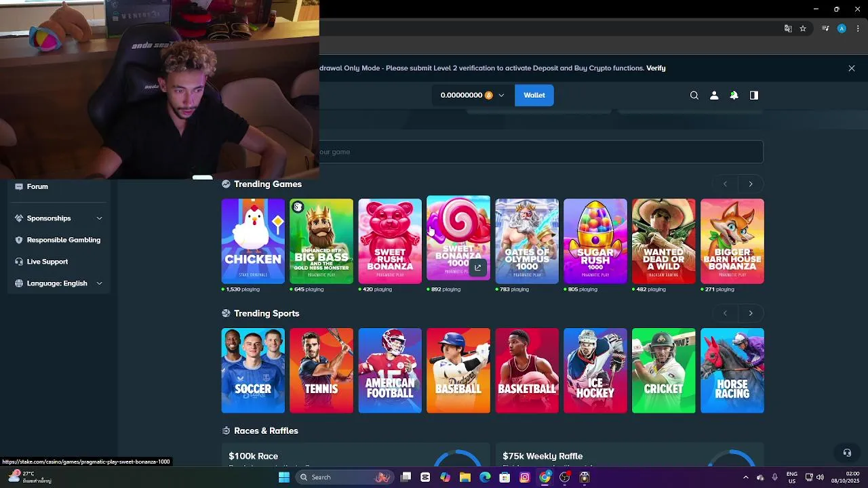Go to previous Trending Sports page arrow
This screenshot has width=868, height=488.
coord(725,313)
